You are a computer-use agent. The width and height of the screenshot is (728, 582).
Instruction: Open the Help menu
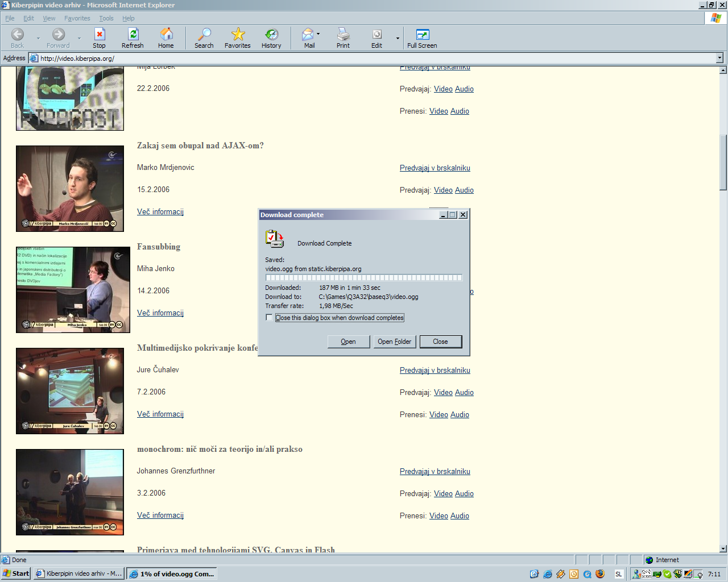(x=129, y=18)
